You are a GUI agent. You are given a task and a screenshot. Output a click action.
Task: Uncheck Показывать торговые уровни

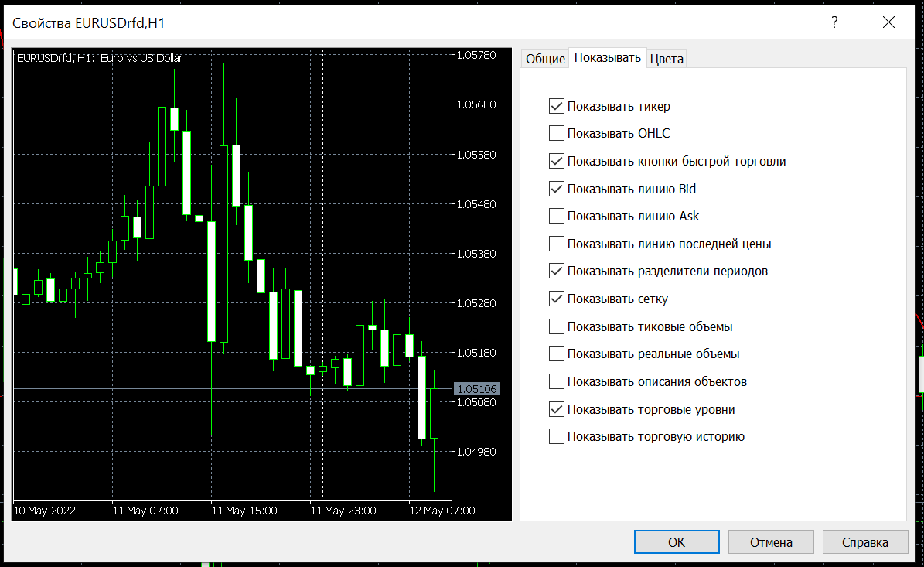(556, 409)
